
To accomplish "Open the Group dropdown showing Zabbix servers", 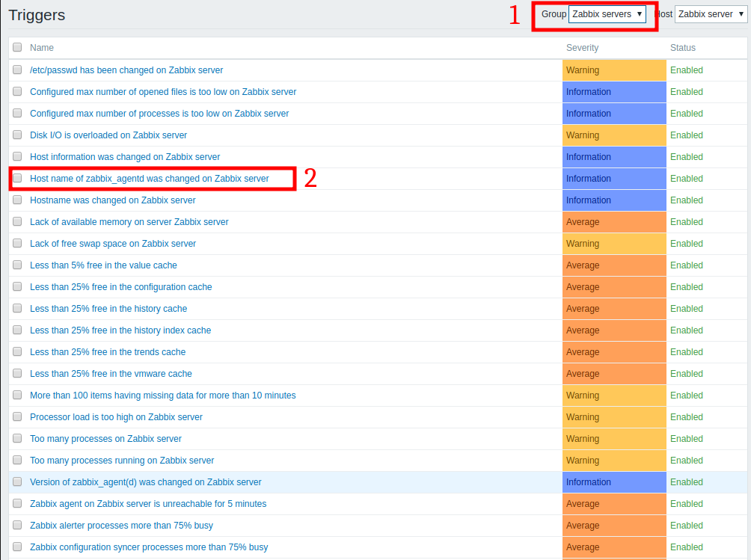I will click(x=607, y=14).
